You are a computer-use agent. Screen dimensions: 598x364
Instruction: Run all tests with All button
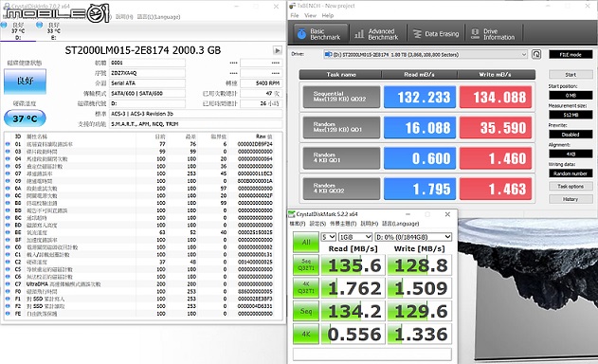tap(306, 243)
